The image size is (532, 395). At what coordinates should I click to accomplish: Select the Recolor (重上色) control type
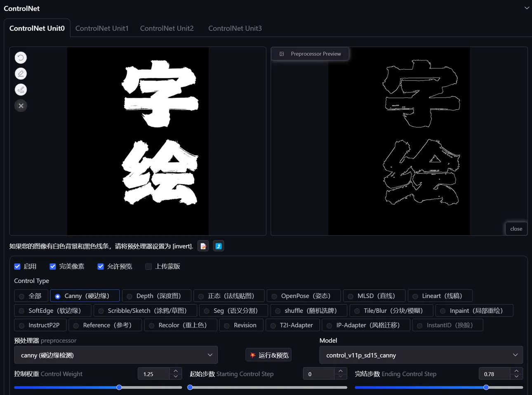tap(181, 325)
